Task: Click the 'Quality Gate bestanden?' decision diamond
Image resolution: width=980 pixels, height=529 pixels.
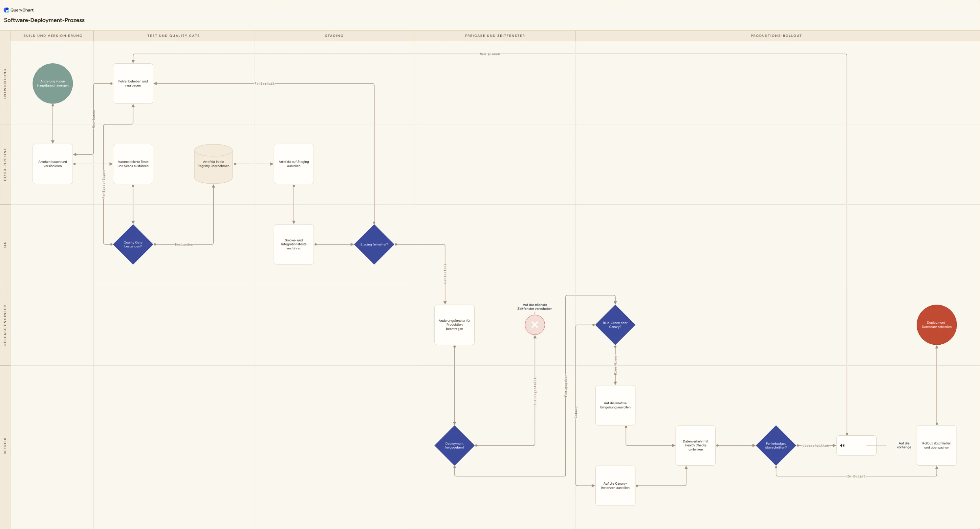Action: (x=133, y=244)
